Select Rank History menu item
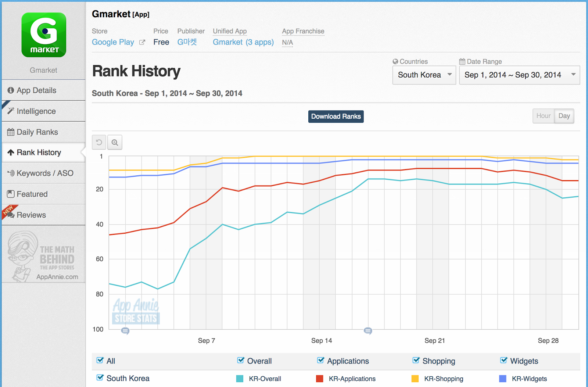The width and height of the screenshot is (588, 387). [44, 153]
